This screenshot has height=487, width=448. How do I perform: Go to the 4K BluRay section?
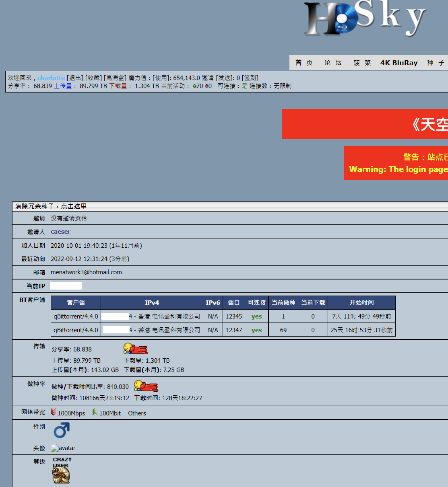(399, 63)
